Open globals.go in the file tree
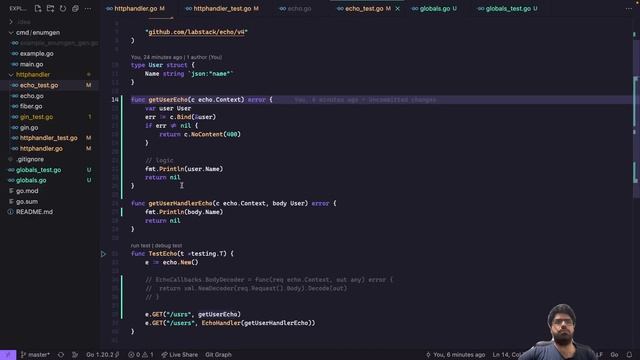640x360 pixels. pyautogui.click(x=31, y=180)
